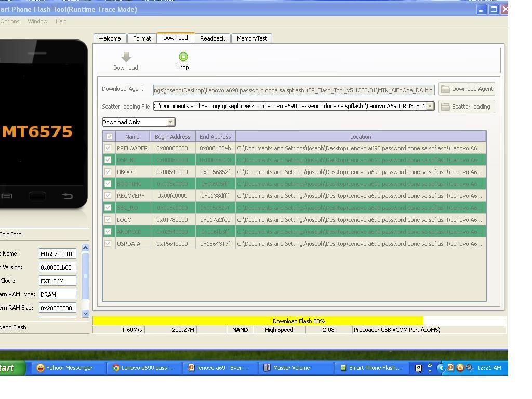Open the Download Only mode dropdown

170,122
